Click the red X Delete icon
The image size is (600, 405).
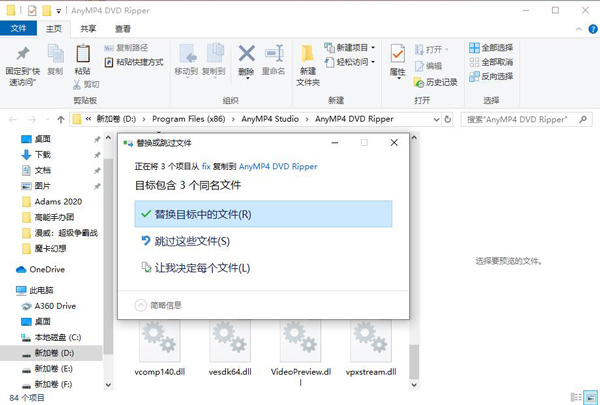point(246,53)
